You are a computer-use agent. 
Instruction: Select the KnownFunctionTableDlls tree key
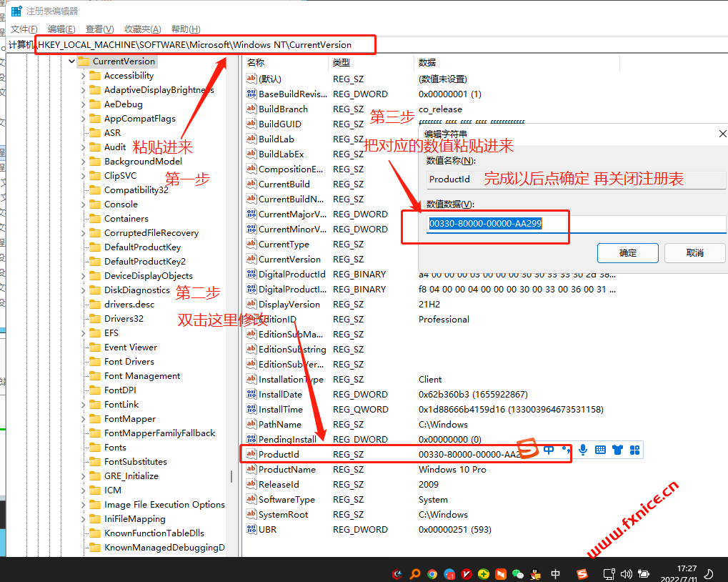(154, 533)
